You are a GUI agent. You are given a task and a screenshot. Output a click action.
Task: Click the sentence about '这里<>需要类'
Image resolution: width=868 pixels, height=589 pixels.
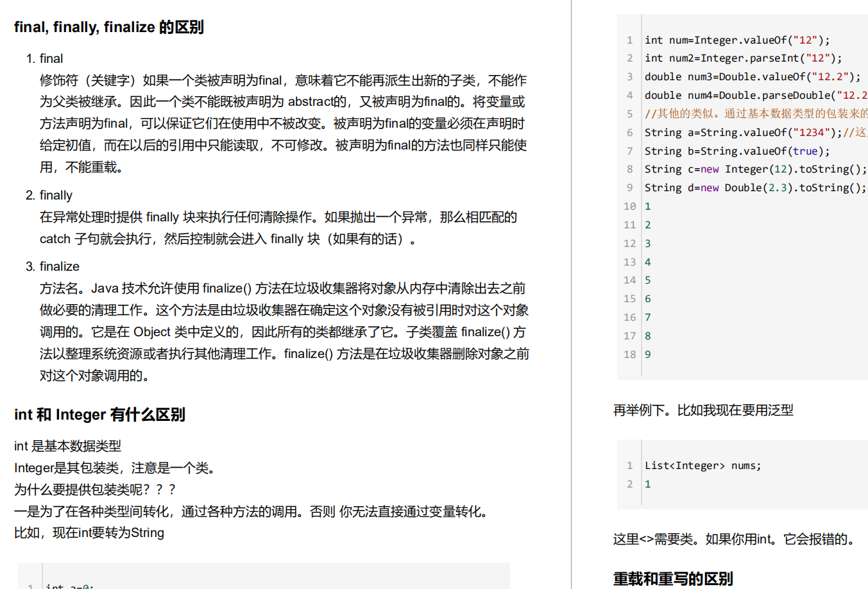pyautogui.click(x=734, y=539)
